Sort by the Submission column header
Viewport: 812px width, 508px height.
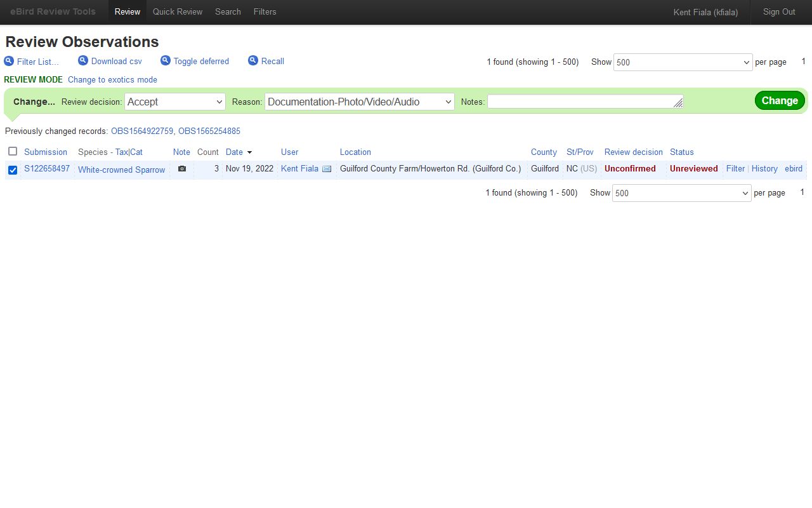46,152
